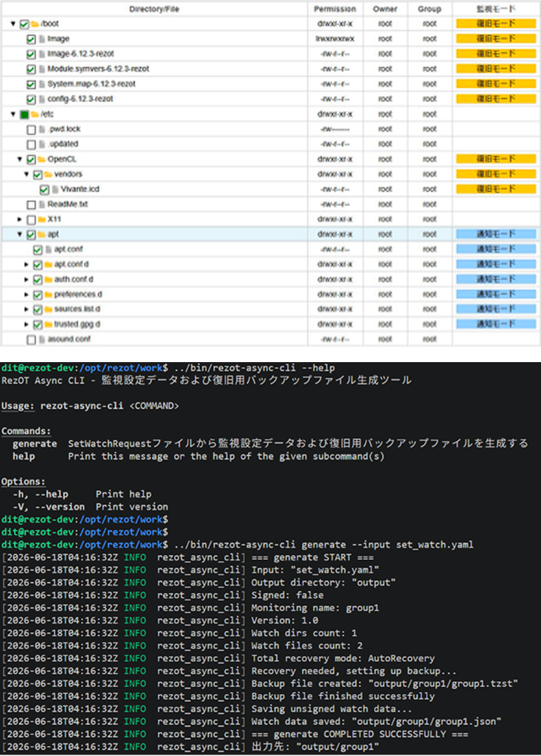Expand the sources.list.d folder arrow
The image size is (541, 756).
click(26, 309)
